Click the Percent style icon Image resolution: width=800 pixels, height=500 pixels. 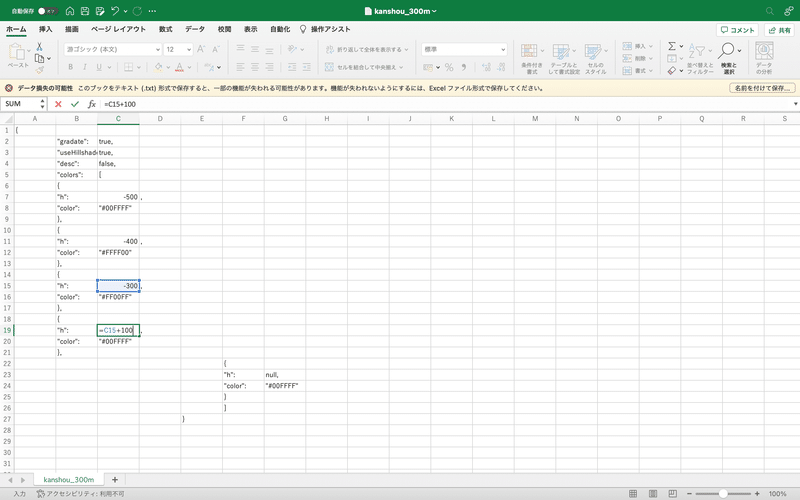point(449,67)
